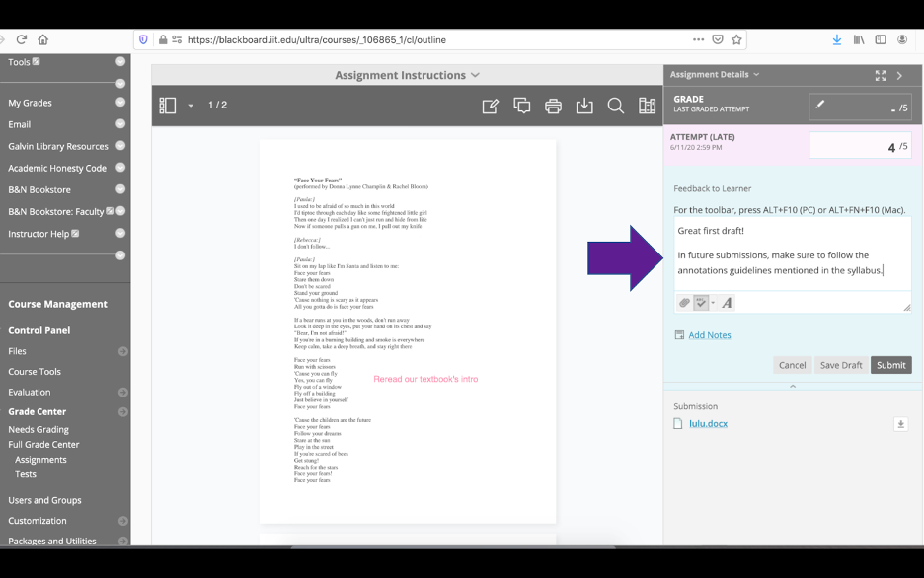Open Users and Groups
The image size is (924, 578).
click(44, 500)
